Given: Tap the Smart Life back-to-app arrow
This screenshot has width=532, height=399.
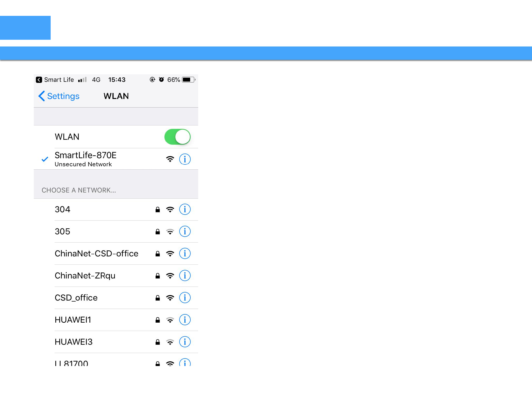Looking at the screenshot, I should click(39, 80).
